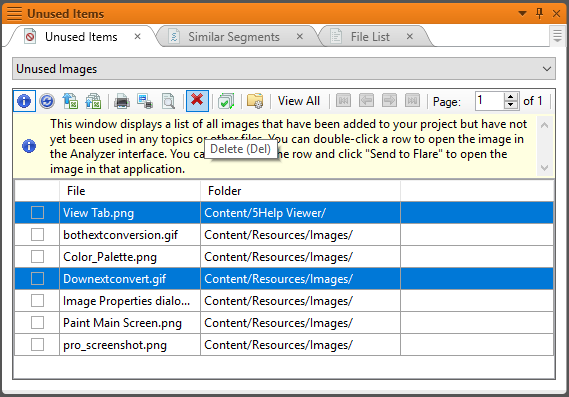Select the bothextconversion.gif file name
The height and width of the screenshot is (397, 569).
click(120, 235)
